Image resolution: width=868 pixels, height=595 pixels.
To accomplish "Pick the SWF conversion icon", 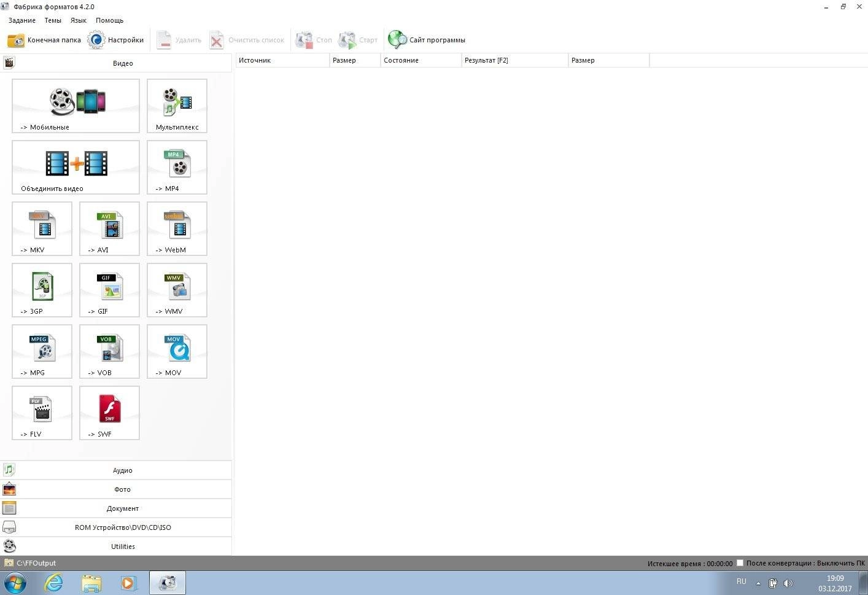I will 109,413.
